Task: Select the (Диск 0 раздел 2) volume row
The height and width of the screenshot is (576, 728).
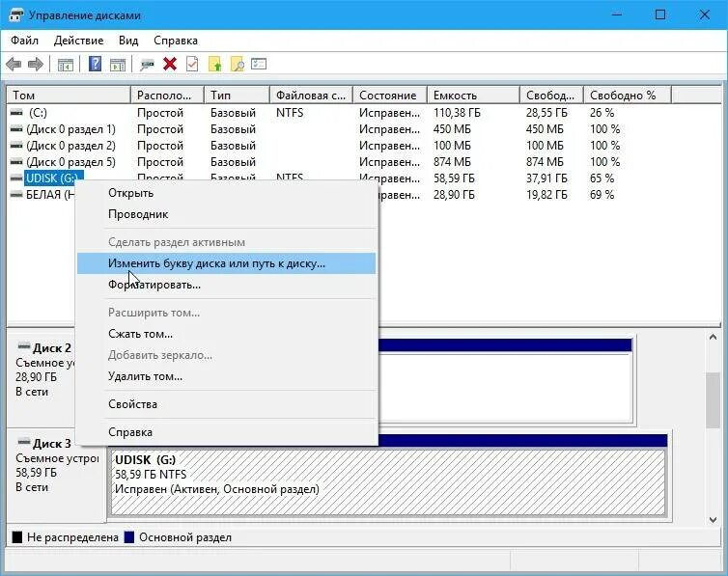Action: click(364, 146)
